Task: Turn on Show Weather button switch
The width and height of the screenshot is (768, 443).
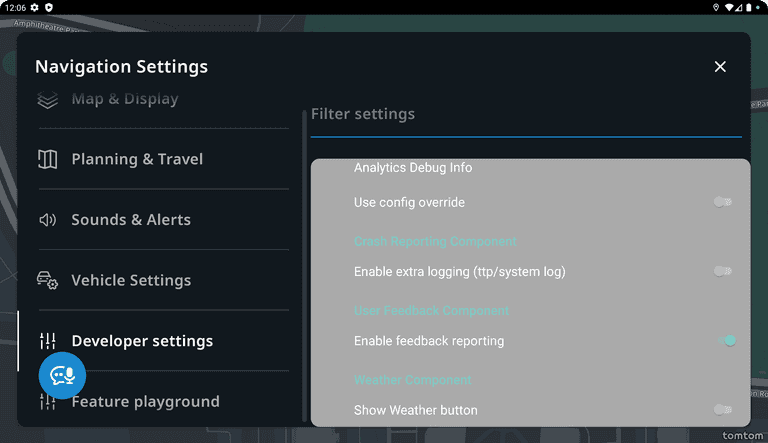Action: (723, 410)
